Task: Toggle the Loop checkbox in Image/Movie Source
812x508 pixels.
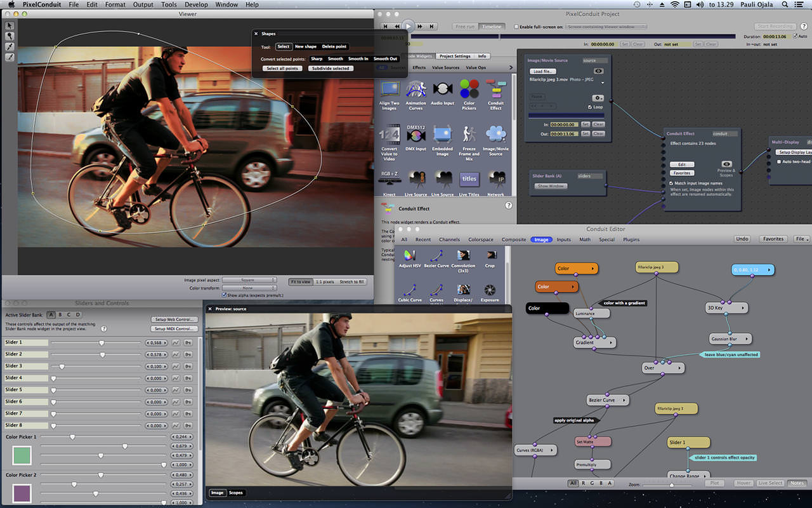Action: click(x=589, y=107)
